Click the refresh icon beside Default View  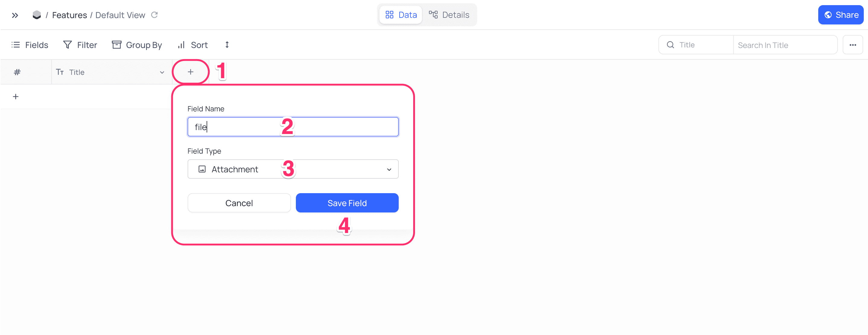[x=154, y=15]
